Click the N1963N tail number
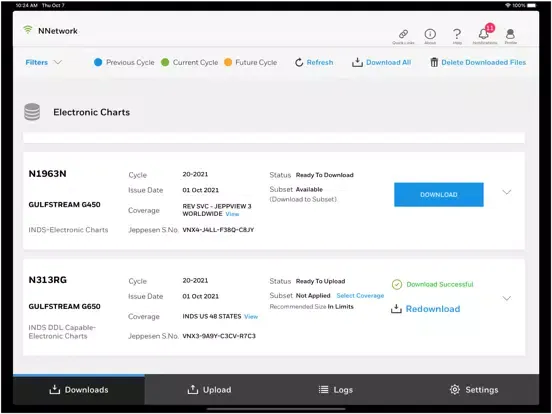This screenshot has height=414, width=552. coord(48,174)
